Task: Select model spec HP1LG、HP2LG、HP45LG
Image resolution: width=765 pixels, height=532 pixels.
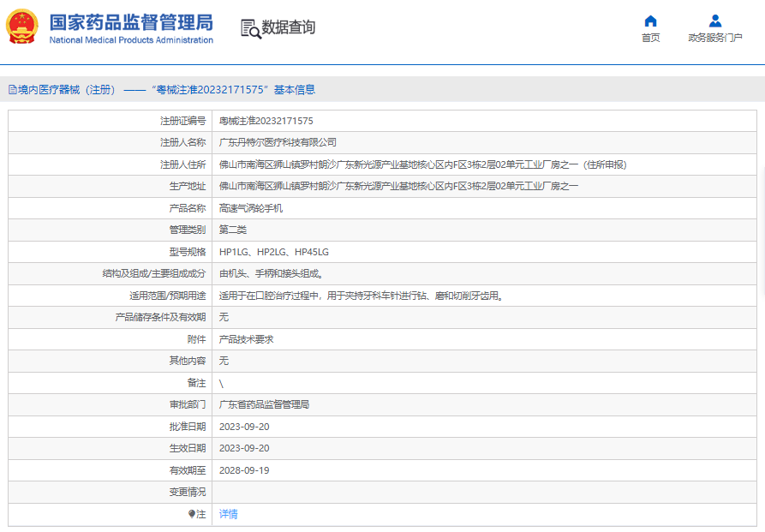Action: [x=273, y=252]
